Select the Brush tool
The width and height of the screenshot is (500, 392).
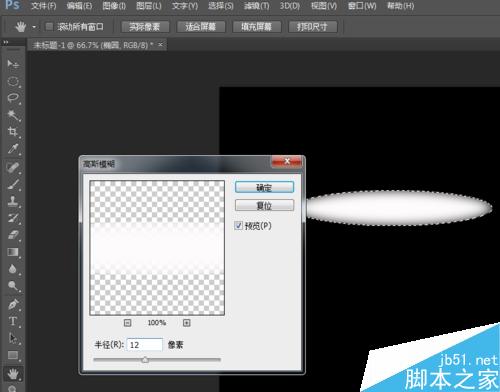point(13,184)
